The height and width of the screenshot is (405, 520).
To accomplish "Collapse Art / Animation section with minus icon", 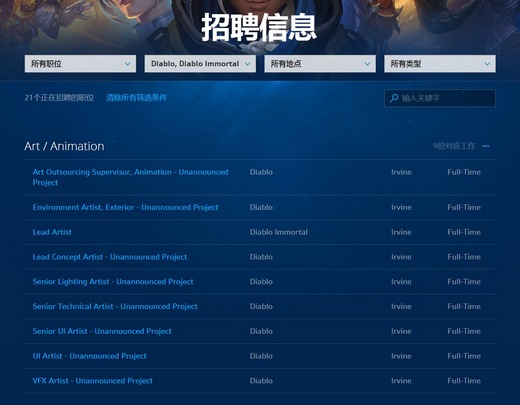I will [486, 146].
